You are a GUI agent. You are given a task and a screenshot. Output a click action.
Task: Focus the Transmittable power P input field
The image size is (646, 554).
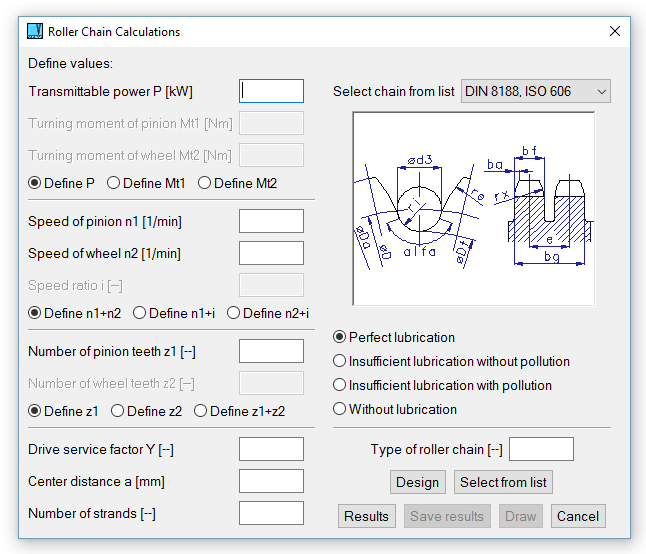[x=271, y=92]
